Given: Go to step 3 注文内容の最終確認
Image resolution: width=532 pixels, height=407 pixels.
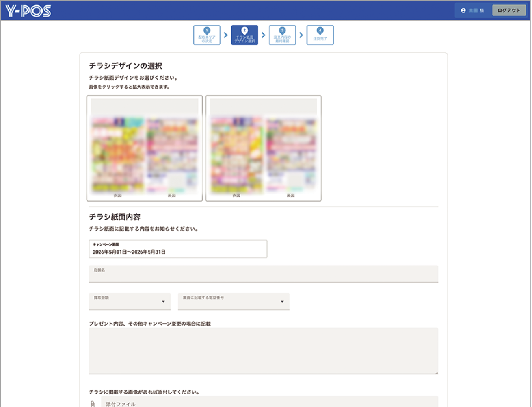Looking at the screenshot, I should coord(282,35).
